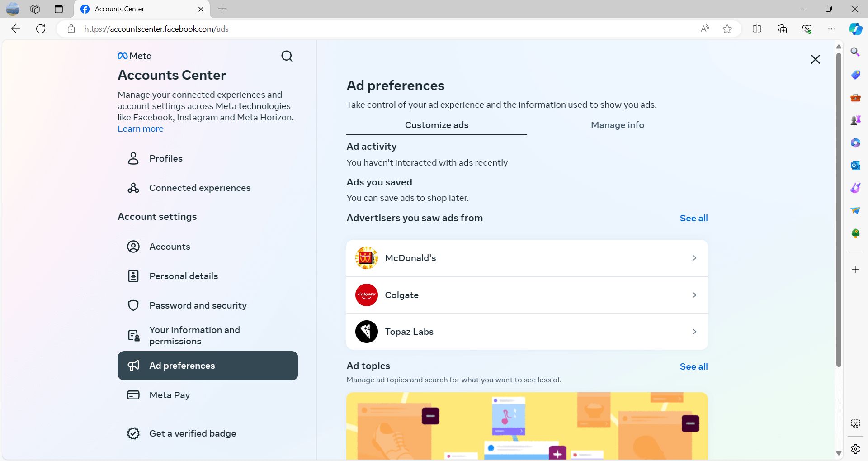The width and height of the screenshot is (868, 461).
Task: Expand the McDonald's advertiser row
Action: pos(527,258)
